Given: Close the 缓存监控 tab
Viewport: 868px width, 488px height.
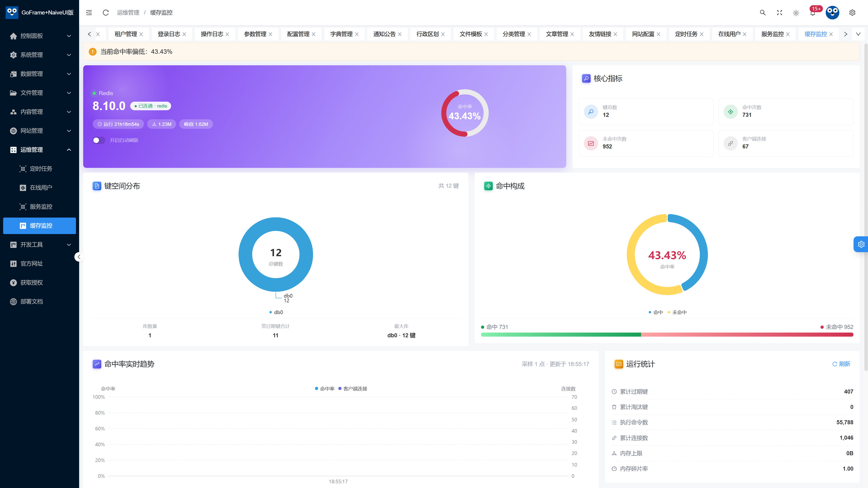Looking at the screenshot, I should [831, 34].
